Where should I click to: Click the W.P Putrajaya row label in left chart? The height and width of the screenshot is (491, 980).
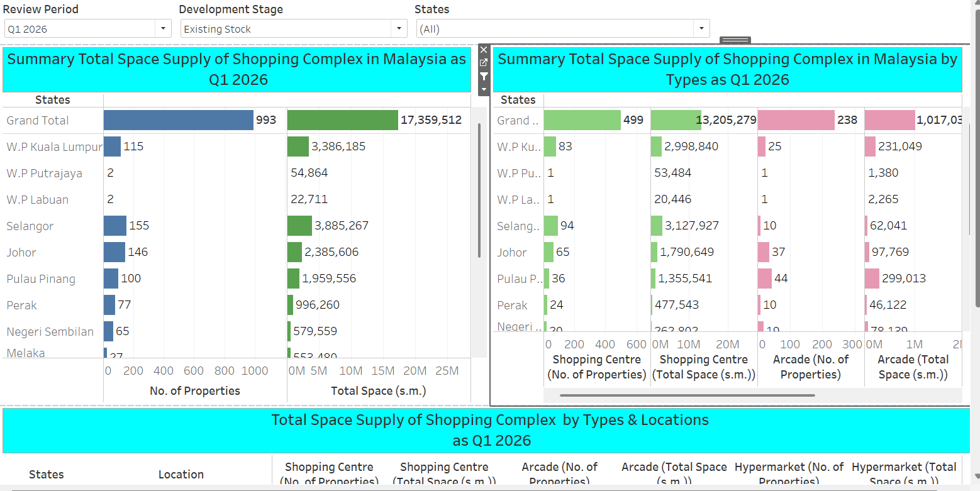(44, 174)
